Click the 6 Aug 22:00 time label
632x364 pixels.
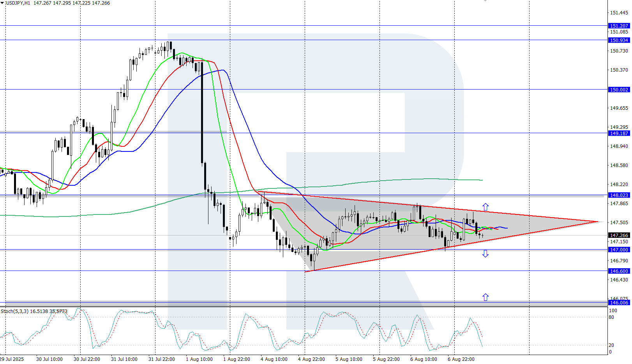461,359
